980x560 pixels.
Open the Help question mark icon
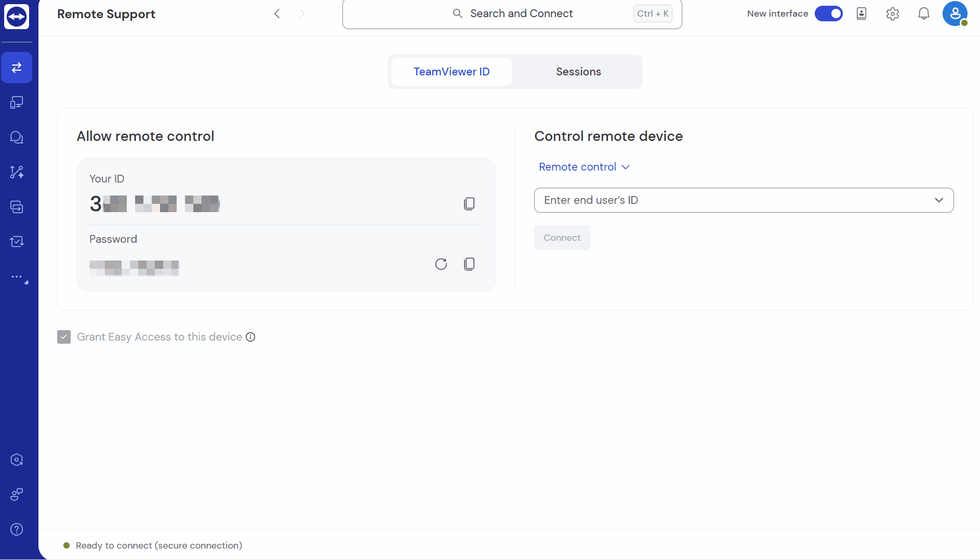coord(17,529)
